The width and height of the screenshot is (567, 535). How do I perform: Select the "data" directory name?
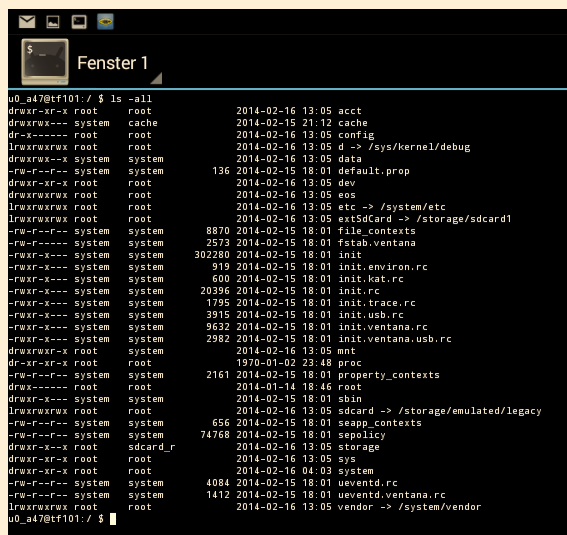[x=349, y=159]
